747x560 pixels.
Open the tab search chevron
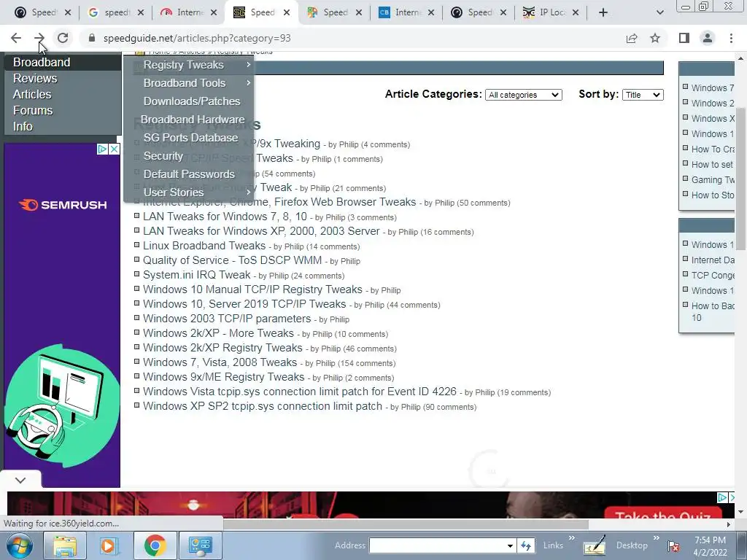click(659, 12)
